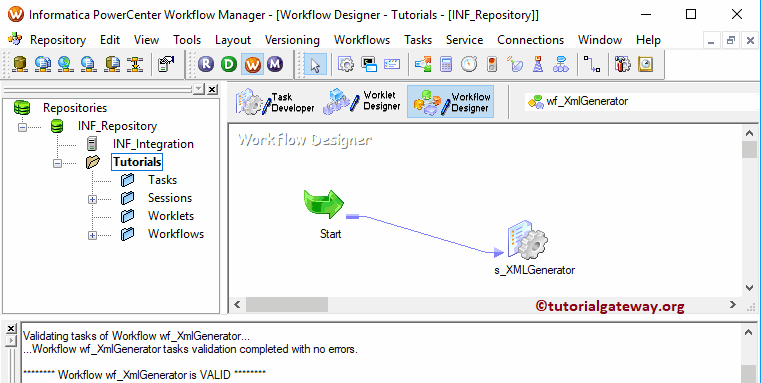Add an event-wait task tower icon
The image size is (761, 383).
(538, 65)
